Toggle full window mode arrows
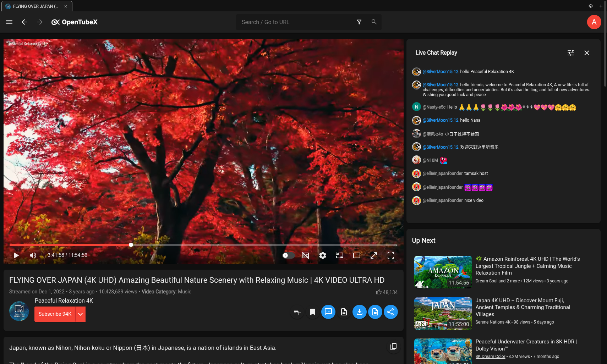 point(374,255)
